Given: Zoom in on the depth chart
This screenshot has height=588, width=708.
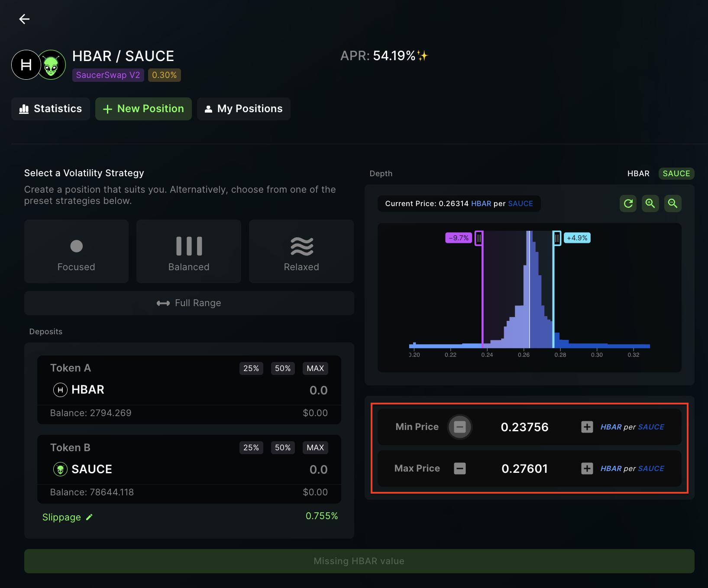Looking at the screenshot, I should [650, 204].
